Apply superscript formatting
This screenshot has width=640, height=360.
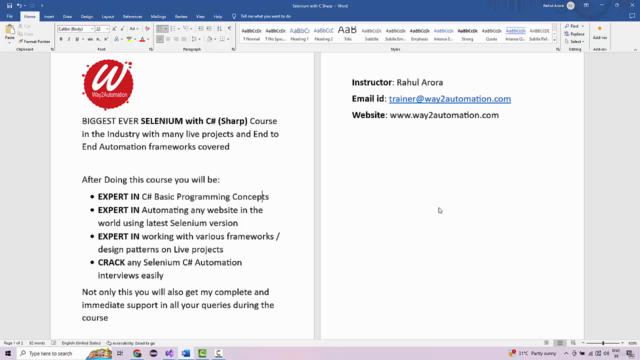point(106,39)
